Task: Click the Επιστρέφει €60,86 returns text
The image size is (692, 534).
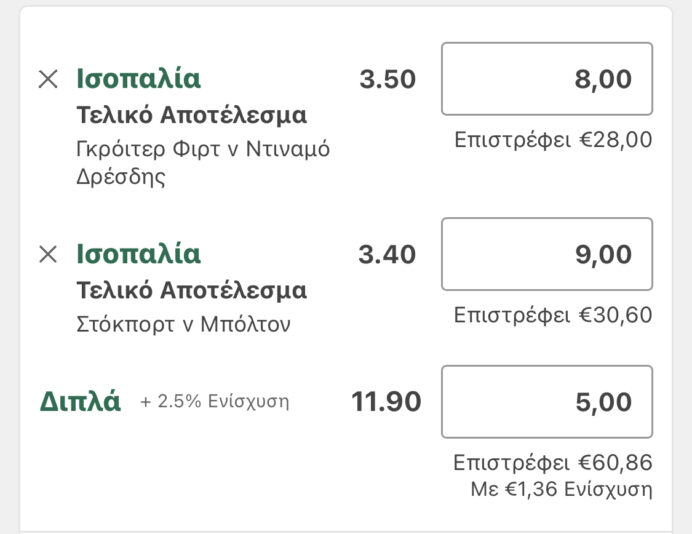Action: (552, 463)
